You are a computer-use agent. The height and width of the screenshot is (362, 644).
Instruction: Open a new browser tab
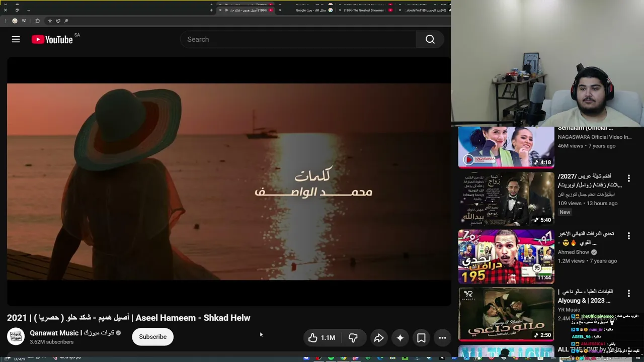tap(211, 10)
